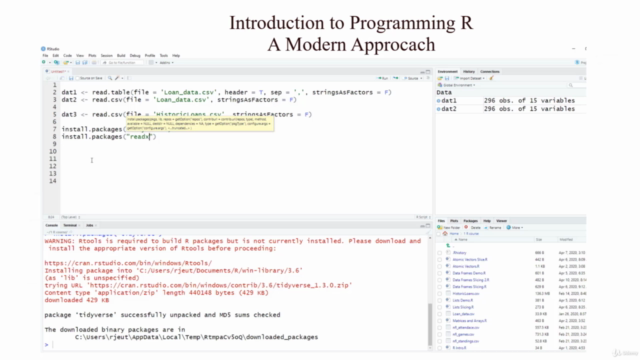Open the workspace panes layout dropdown
The height and width of the screenshot is (360, 640).
coord(152,62)
